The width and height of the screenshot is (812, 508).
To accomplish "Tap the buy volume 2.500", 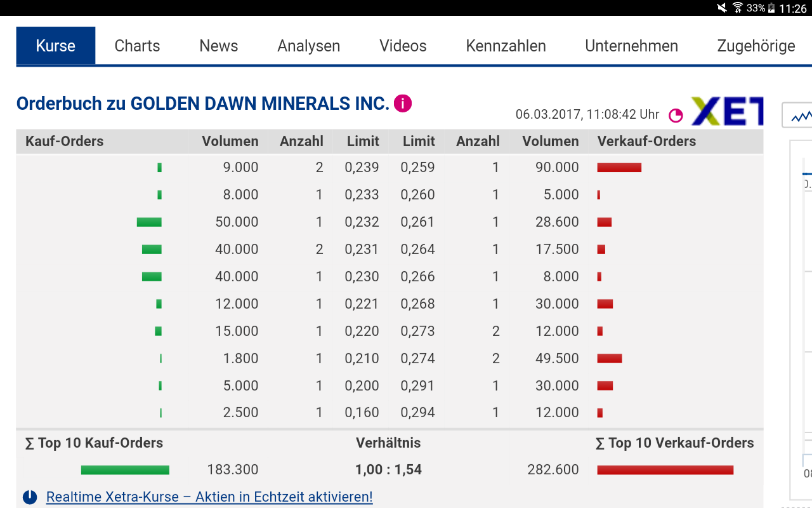I will (x=240, y=413).
